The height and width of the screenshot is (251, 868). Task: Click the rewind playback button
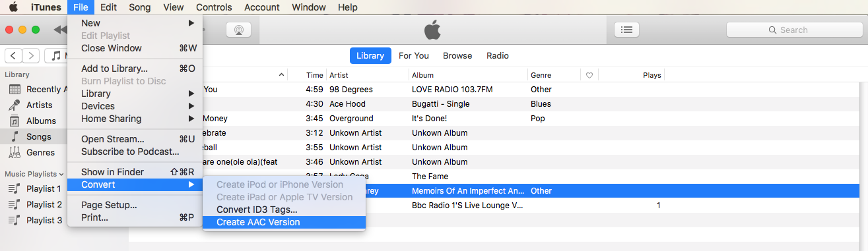pyautogui.click(x=60, y=30)
